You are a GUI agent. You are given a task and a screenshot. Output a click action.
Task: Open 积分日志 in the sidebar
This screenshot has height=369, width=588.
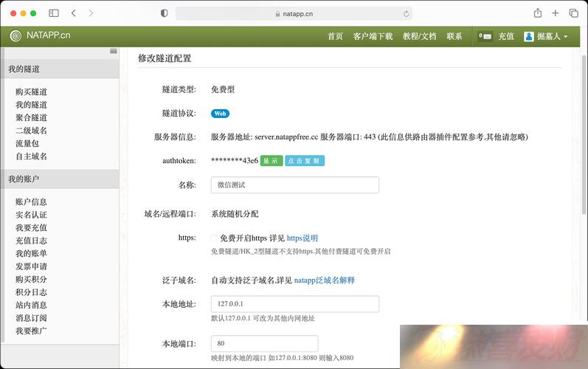(31, 292)
